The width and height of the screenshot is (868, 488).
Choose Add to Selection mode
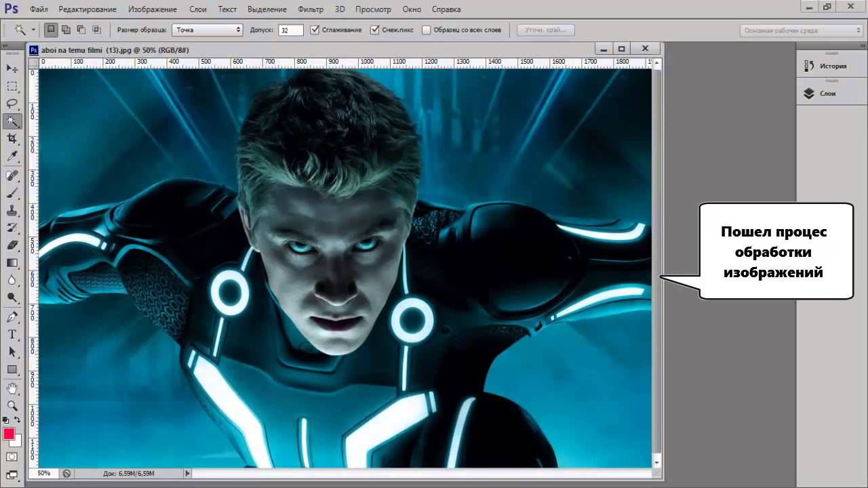(x=66, y=30)
